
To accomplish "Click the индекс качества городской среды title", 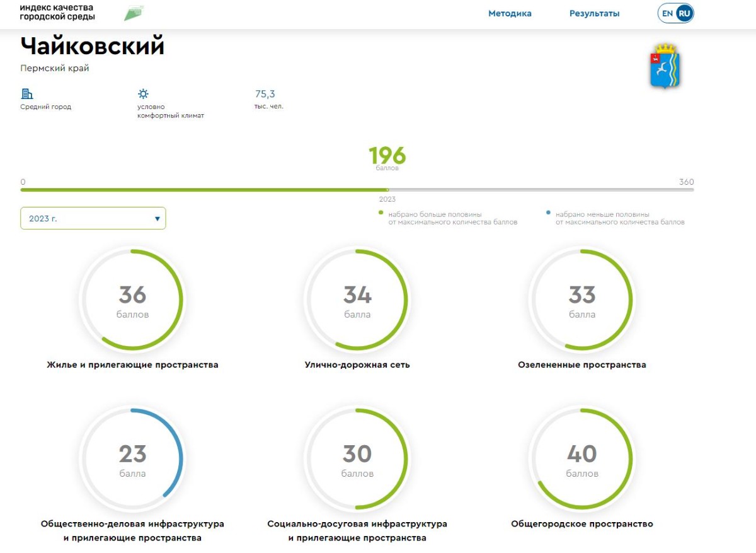I will [x=57, y=12].
